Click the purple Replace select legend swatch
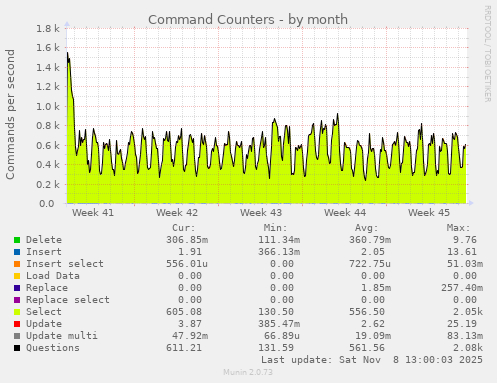 tap(17, 300)
